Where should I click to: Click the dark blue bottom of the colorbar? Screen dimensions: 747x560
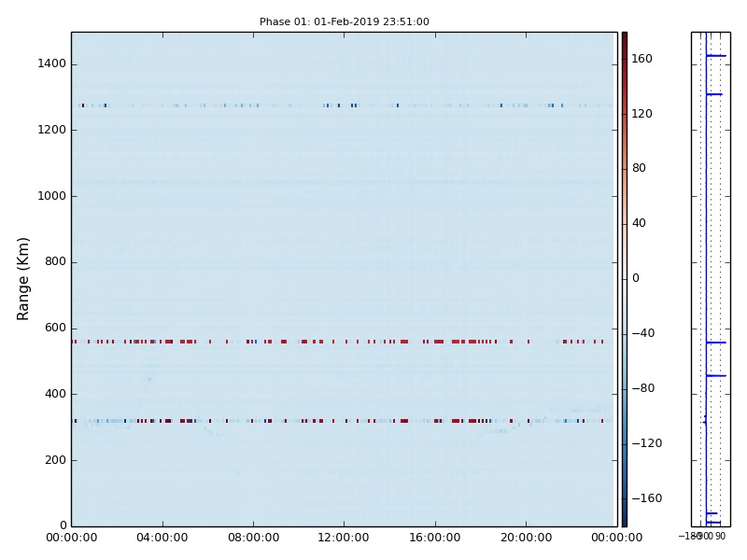coord(625,520)
